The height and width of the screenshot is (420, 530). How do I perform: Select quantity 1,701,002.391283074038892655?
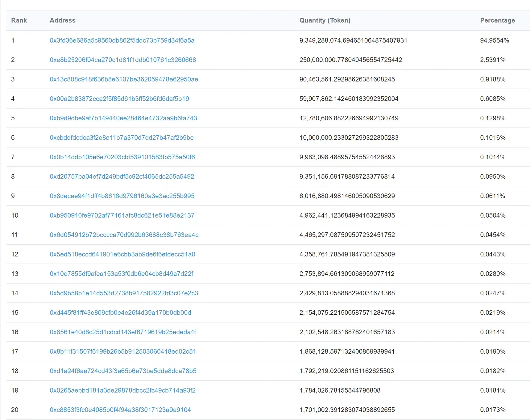tap(347, 410)
